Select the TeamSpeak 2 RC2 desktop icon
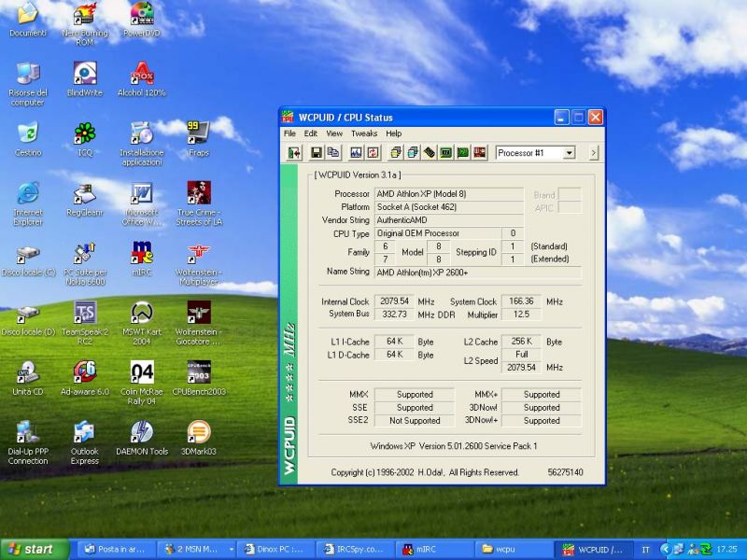 tap(85, 323)
